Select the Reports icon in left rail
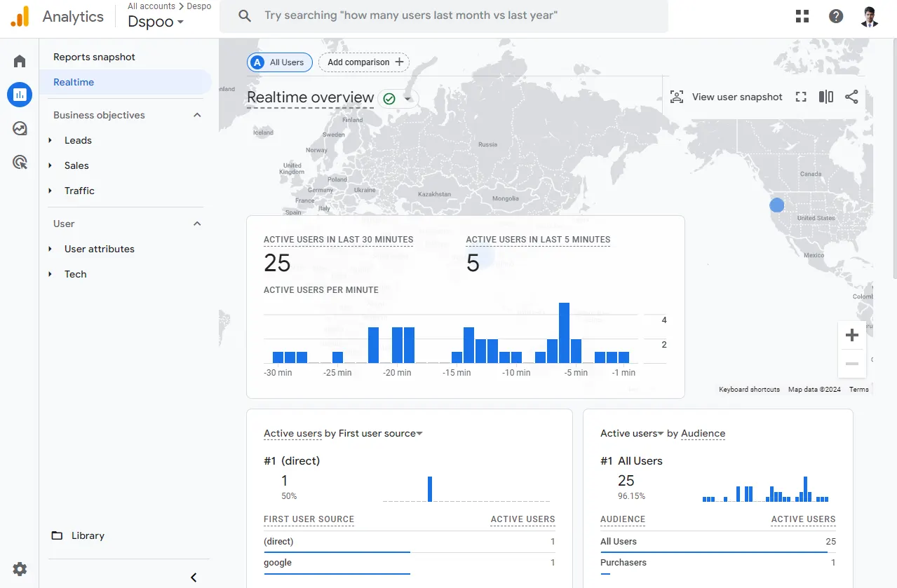This screenshot has width=897, height=588. pyautogui.click(x=20, y=94)
